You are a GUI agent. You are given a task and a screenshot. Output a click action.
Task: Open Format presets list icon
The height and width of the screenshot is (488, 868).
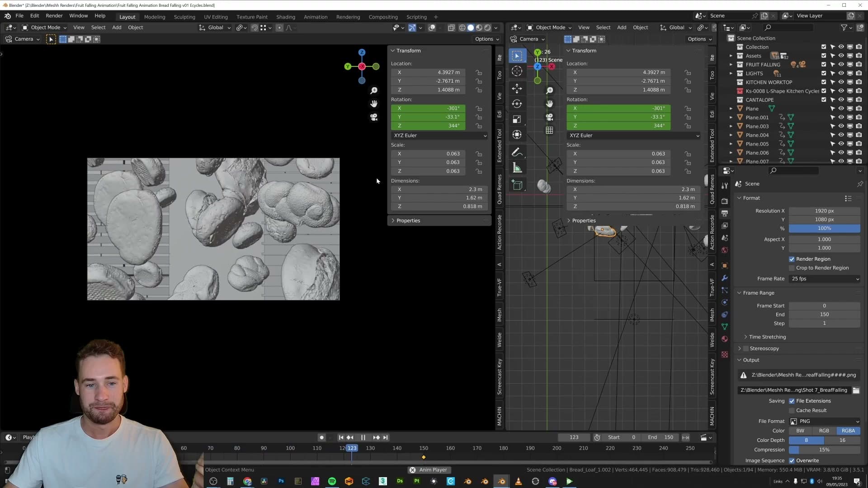pos(848,198)
